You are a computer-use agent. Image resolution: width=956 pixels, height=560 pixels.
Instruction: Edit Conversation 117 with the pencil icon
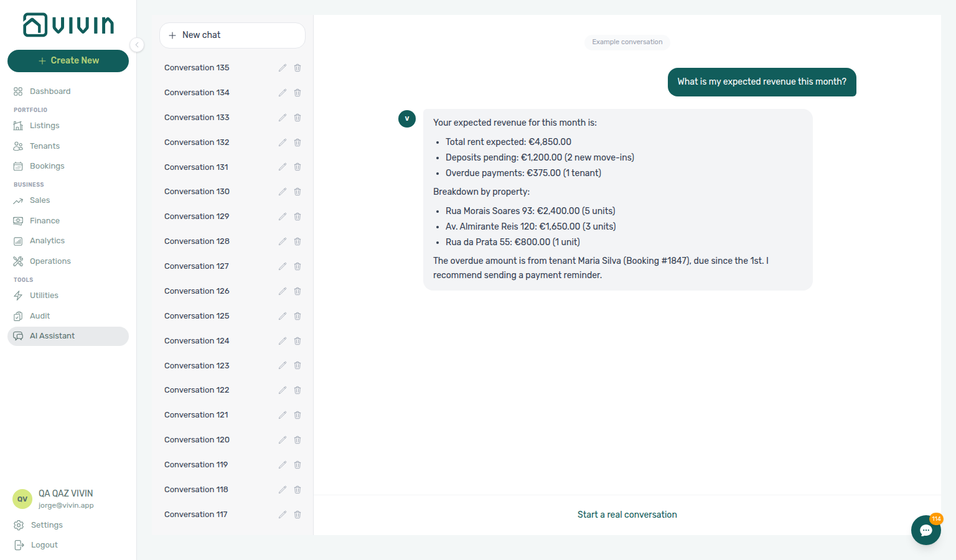(283, 515)
